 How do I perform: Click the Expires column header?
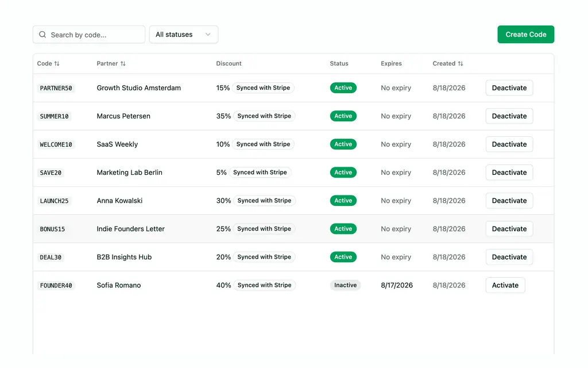pyautogui.click(x=391, y=63)
